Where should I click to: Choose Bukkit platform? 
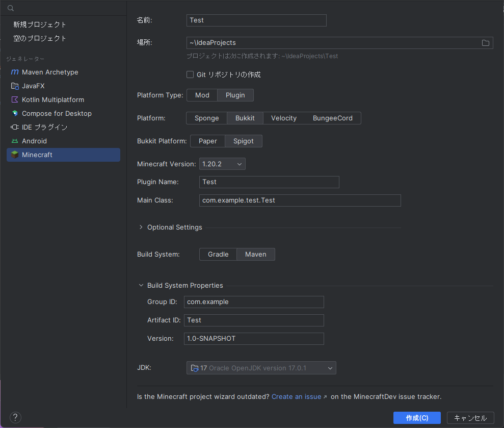[245, 118]
